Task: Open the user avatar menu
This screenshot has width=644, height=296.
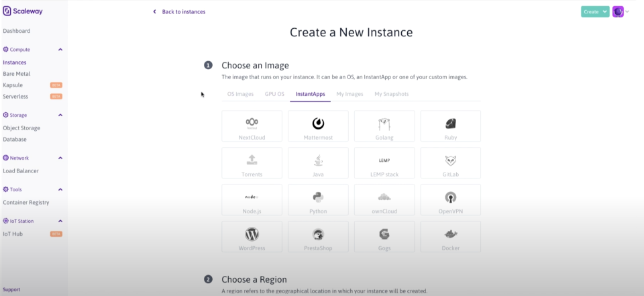Action: [x=618, y=11]
